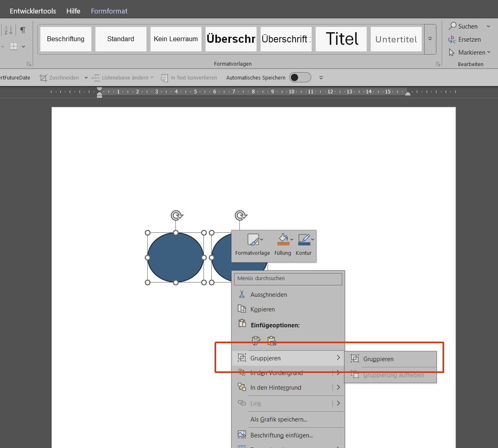Image resolution: width=498 pixels, height=448 pixels.
Task: Open the Entwicklertools tab
Action: (x=33, y=11)
